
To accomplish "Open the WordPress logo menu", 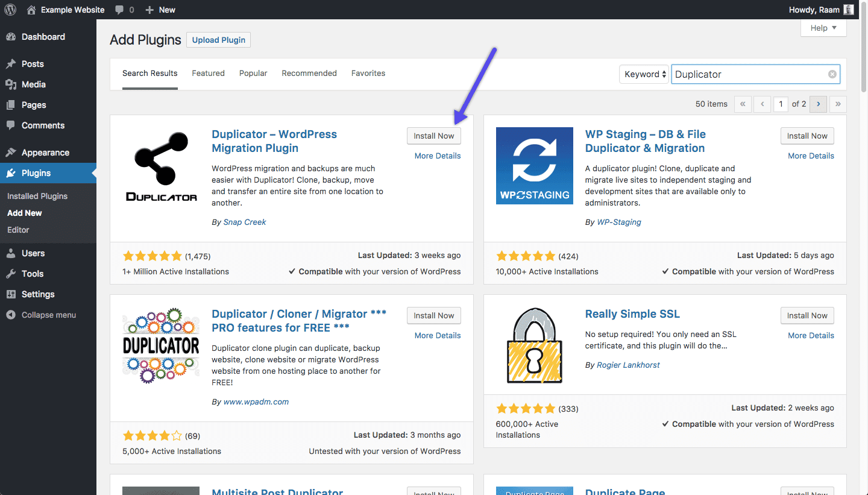I will [x=10, y=9].
